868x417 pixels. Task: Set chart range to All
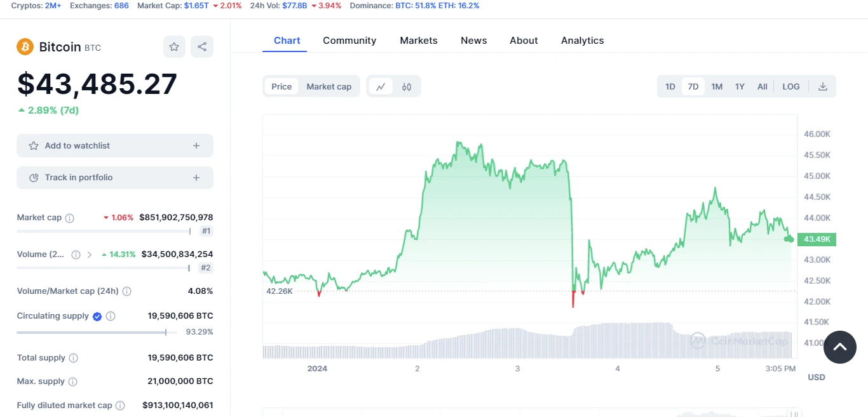[763, 86]
